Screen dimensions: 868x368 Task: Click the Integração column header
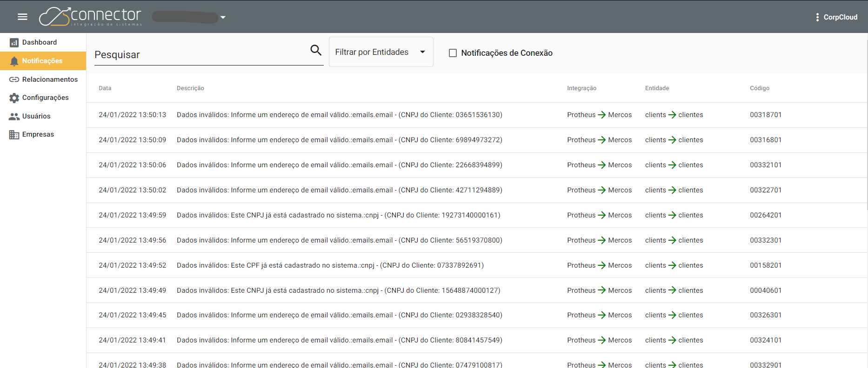pos(581,88)
